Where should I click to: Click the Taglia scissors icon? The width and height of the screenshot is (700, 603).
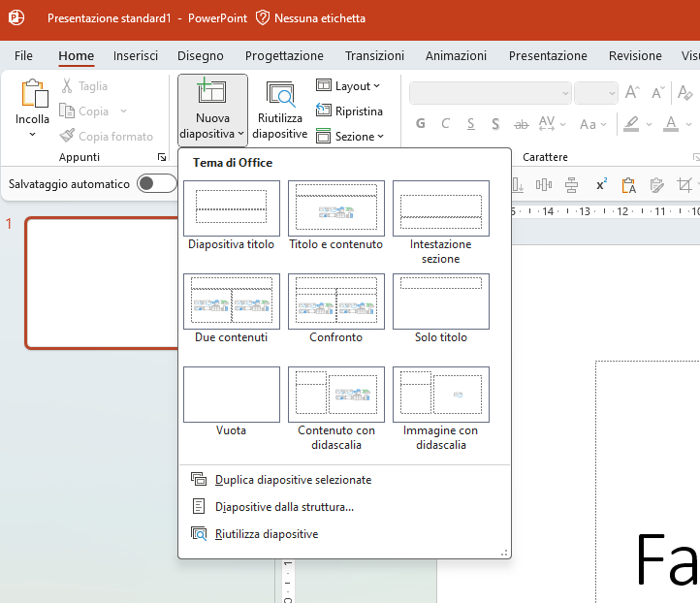coord(67,86)
